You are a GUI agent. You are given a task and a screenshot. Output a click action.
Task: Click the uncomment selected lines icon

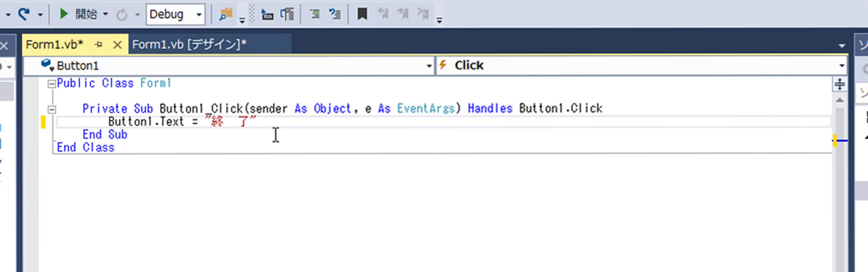(x=335, y=14)
